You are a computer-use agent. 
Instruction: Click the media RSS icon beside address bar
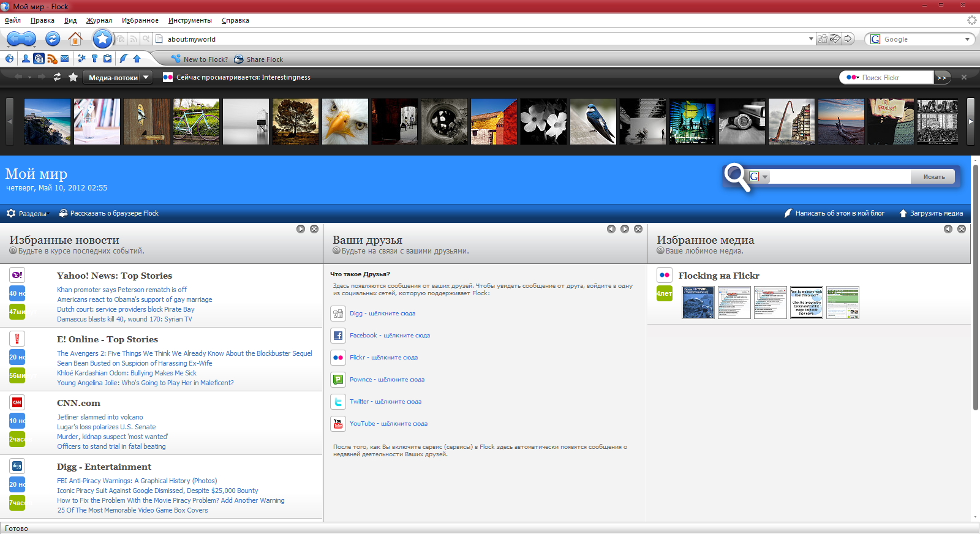(134, 39)
